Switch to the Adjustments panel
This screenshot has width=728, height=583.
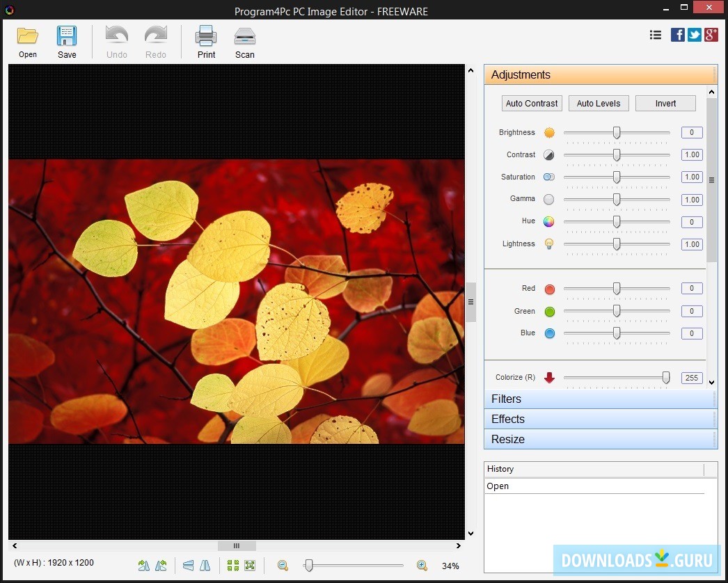[600, 74]
